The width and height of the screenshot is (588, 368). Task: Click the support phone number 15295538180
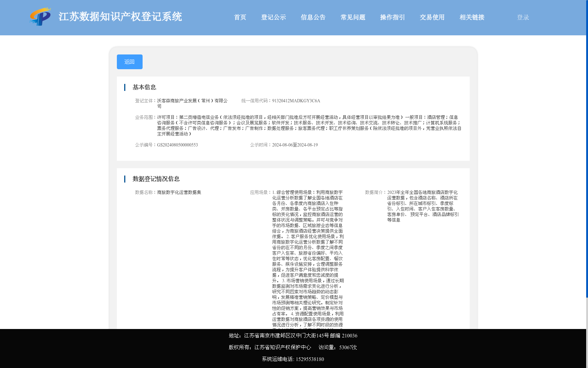[x=310, y=359]
